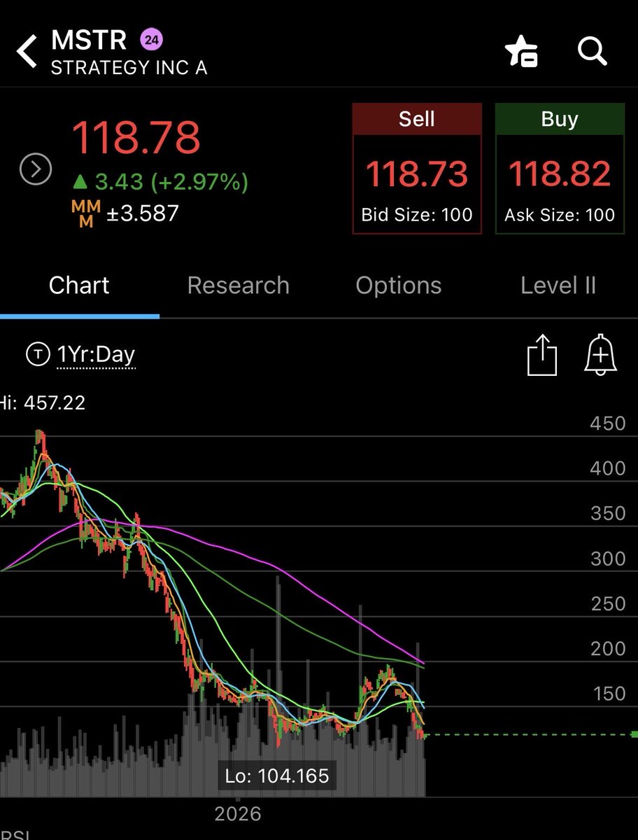This screenshot has height=840, width=638.
Task: Expand quote details with circled chevron
Action: point(35,169)
